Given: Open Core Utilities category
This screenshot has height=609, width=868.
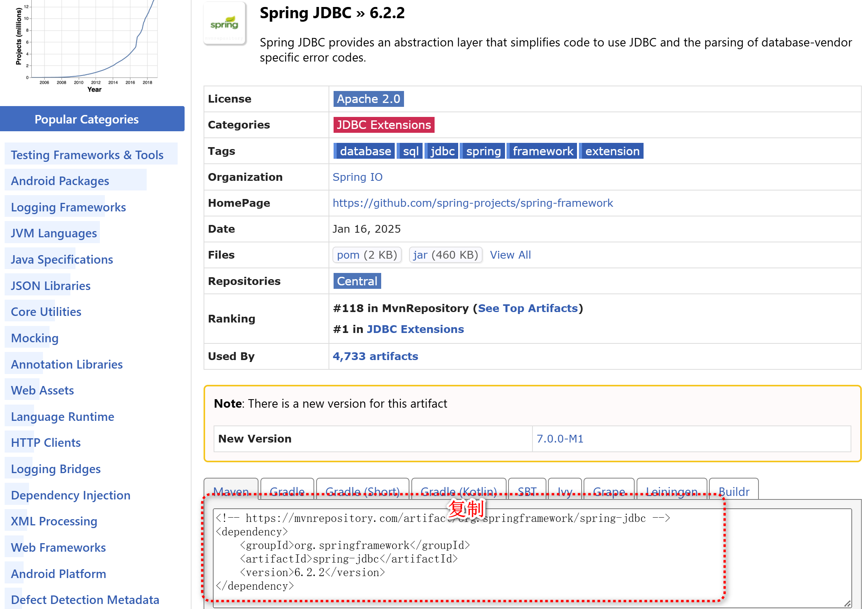Looking at the screenshot, I should (x=46, y=312).
